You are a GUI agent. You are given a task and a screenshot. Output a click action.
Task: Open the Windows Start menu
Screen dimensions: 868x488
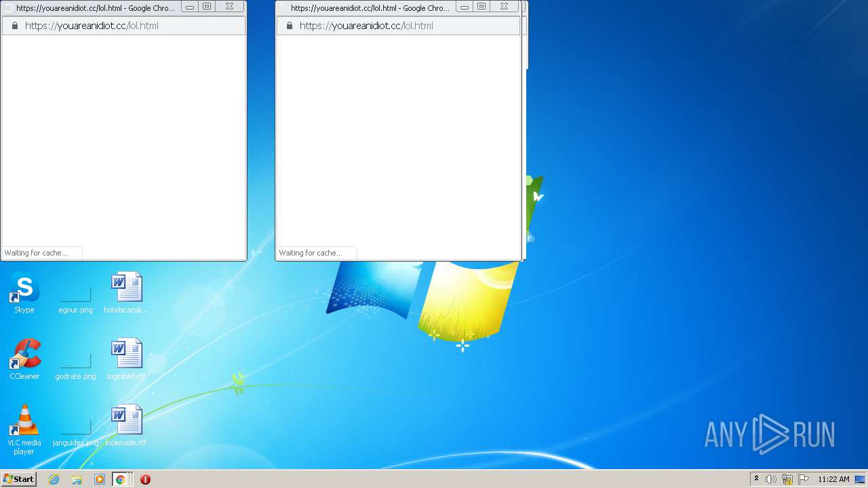coord(19,479)
